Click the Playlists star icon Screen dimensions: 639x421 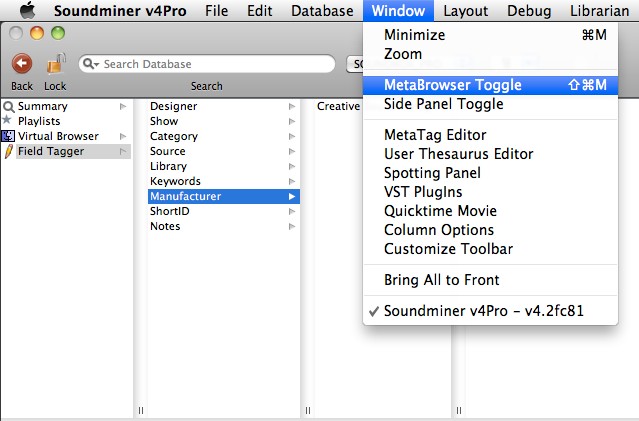pyautogui.click(x=8, y=121)
